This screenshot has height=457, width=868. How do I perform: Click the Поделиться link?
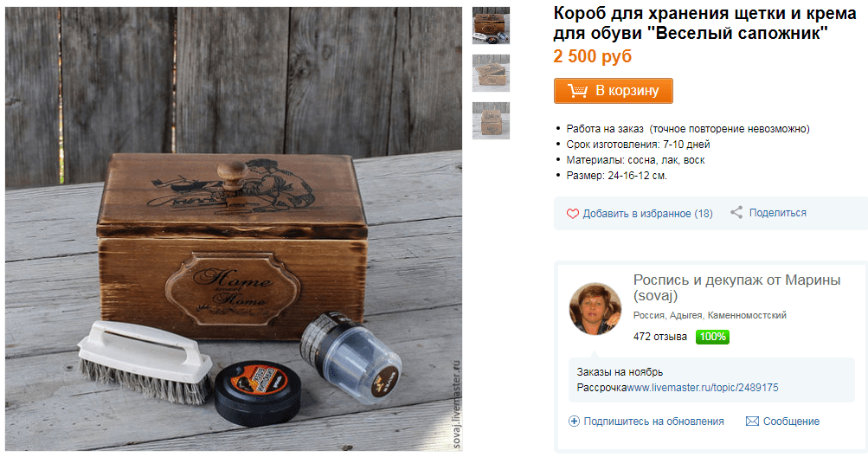778,213
